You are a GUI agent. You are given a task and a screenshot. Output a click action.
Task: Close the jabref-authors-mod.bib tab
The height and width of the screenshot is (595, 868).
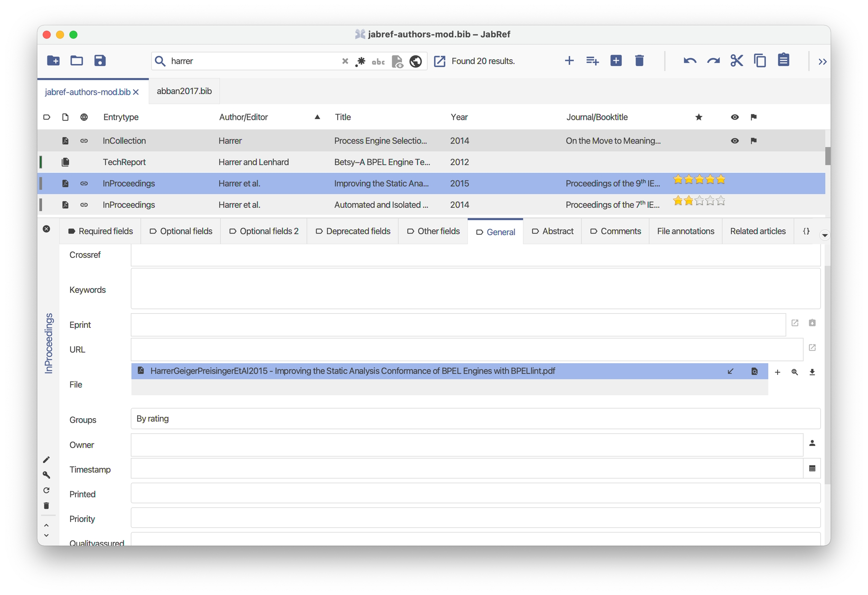[136, 92]
